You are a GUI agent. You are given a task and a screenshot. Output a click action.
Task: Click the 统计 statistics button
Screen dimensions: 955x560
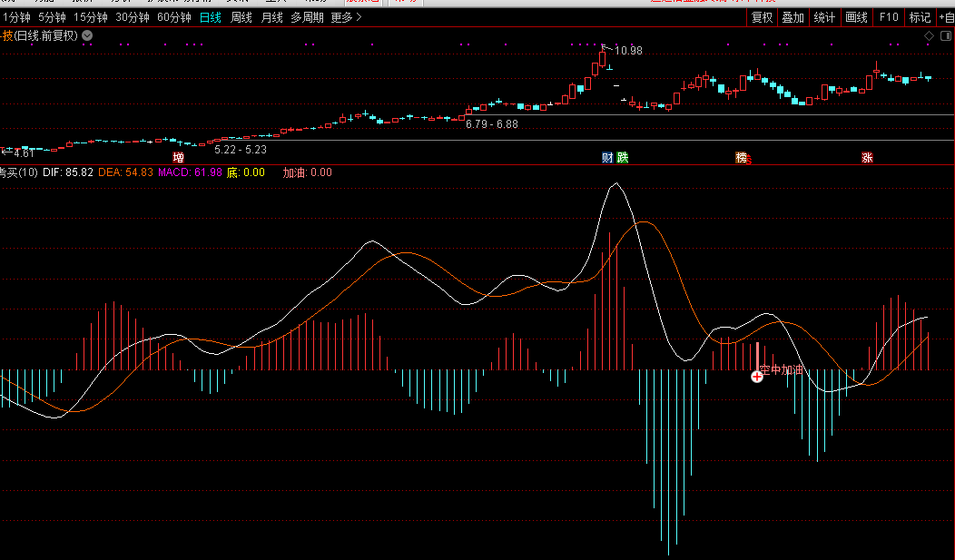[824, 17]
